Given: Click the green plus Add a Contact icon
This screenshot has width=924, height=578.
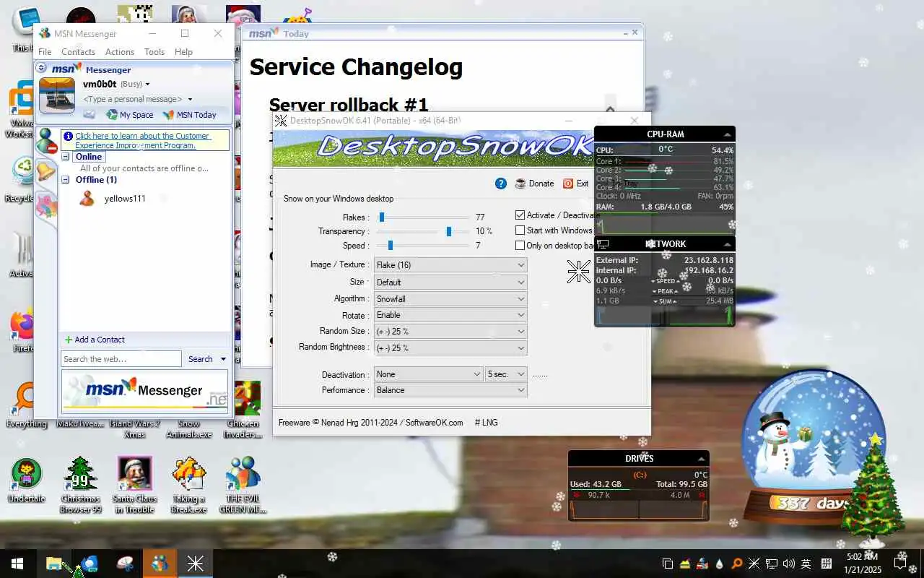Looking at the screenshot, I should tap(69, 340).
